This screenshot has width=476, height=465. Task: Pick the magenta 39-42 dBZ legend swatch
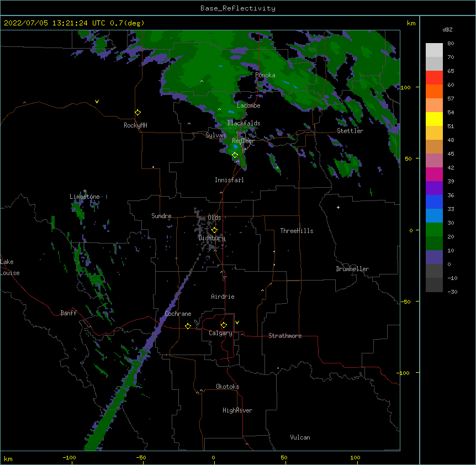[434, 174]
